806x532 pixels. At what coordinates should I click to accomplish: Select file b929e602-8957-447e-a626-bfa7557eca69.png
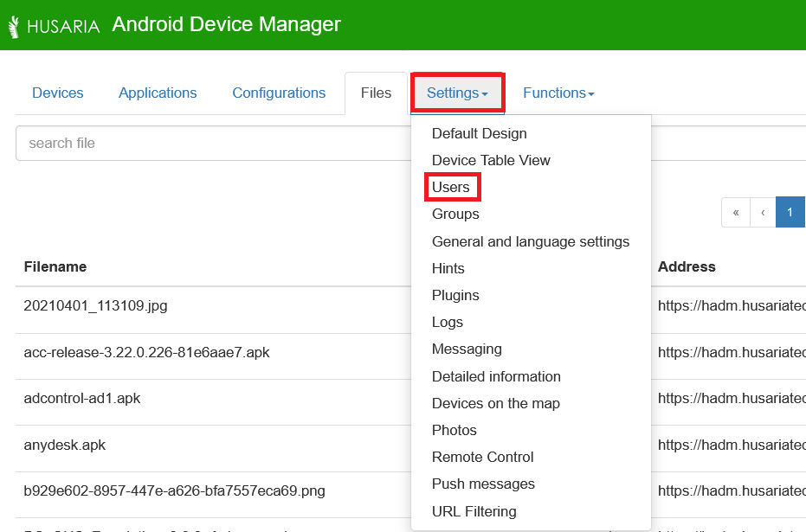click(x=174, y=491)
